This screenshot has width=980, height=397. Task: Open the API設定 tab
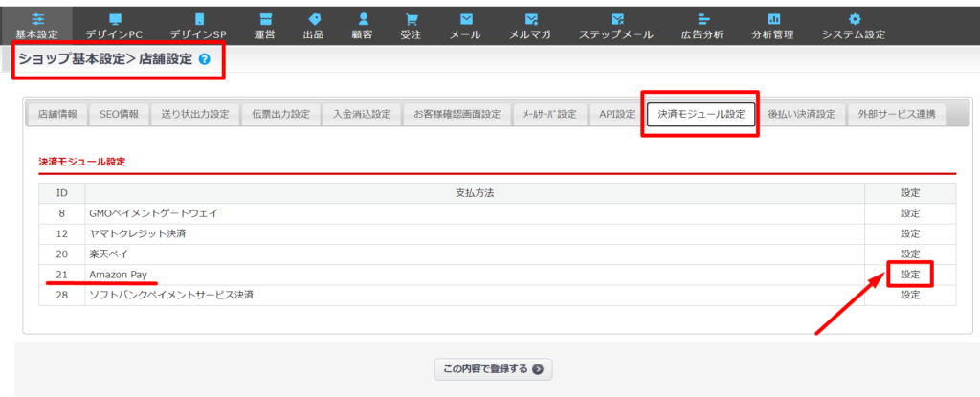(616, 115)
